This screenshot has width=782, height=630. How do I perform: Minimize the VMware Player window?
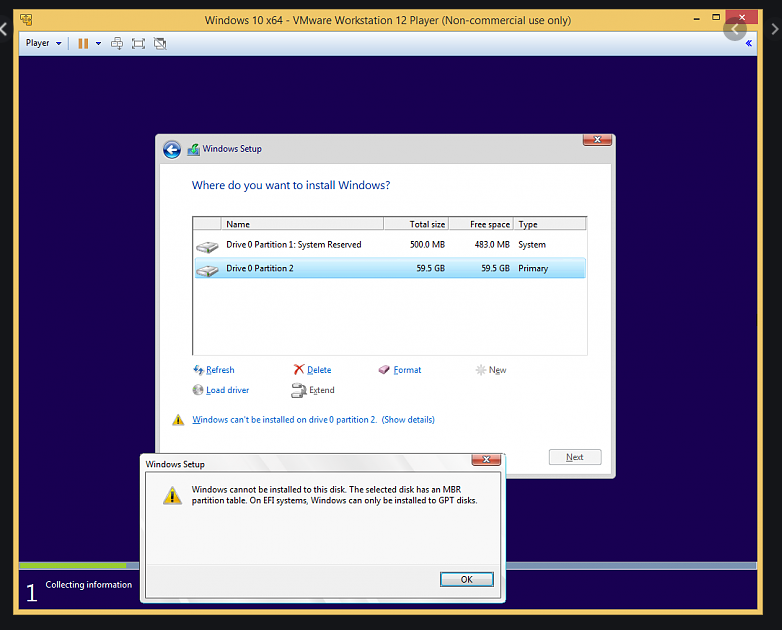click(x=696, y=19)
